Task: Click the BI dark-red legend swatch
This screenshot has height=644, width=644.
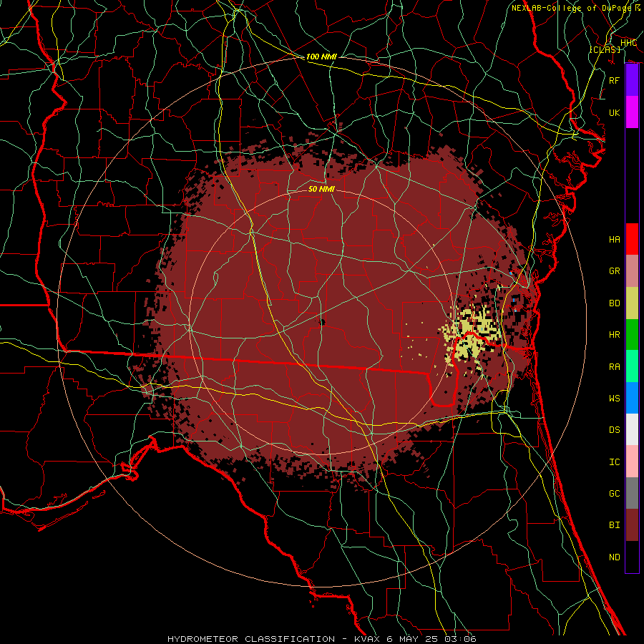Action: (632, 525)
